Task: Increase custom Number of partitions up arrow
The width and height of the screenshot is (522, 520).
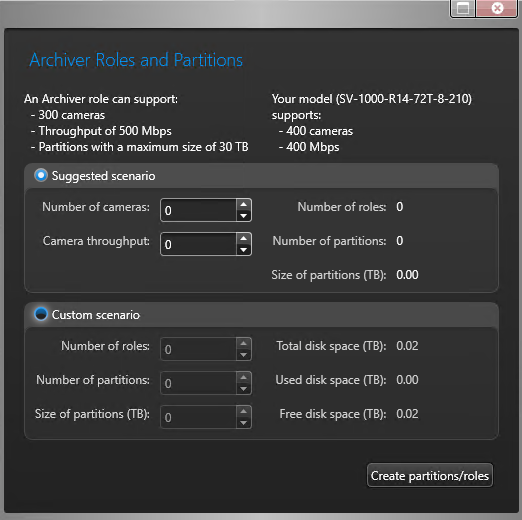Action: 244,377
